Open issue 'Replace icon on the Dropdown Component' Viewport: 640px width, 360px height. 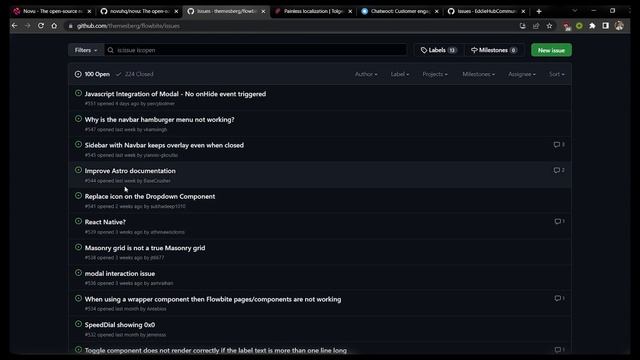point(150,196)
